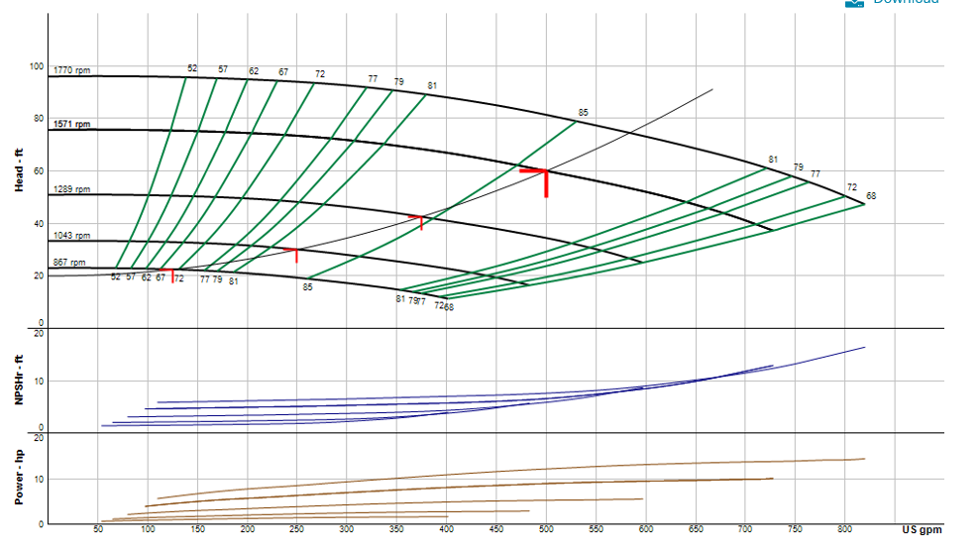Click the NPSHr - ft axis title
The image size is (980, 548).
tap(18, 380)
